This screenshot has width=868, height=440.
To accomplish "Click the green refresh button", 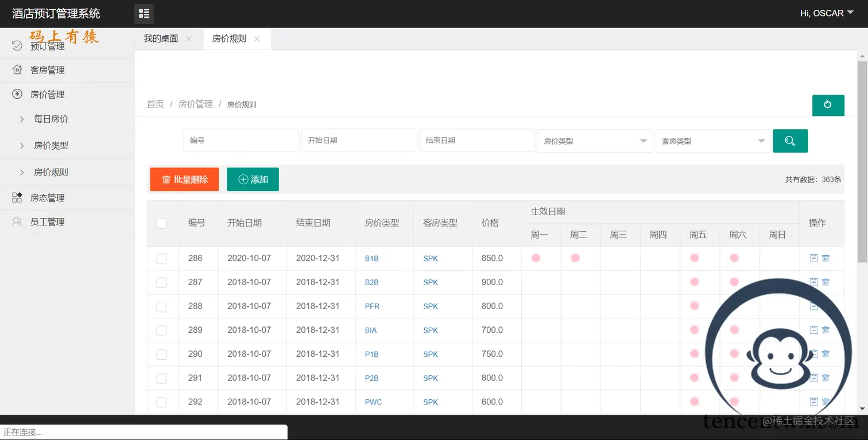I will coord(828,105).
